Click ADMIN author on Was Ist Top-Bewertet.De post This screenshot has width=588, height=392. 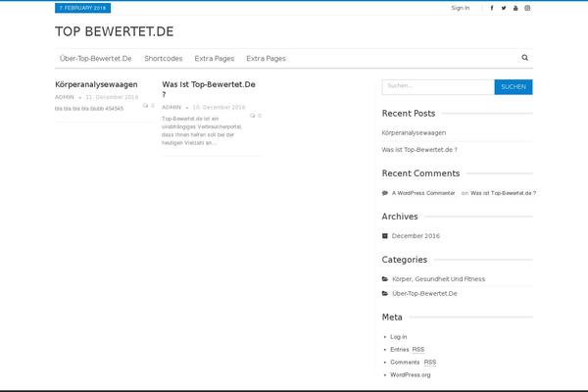point(171,107)
